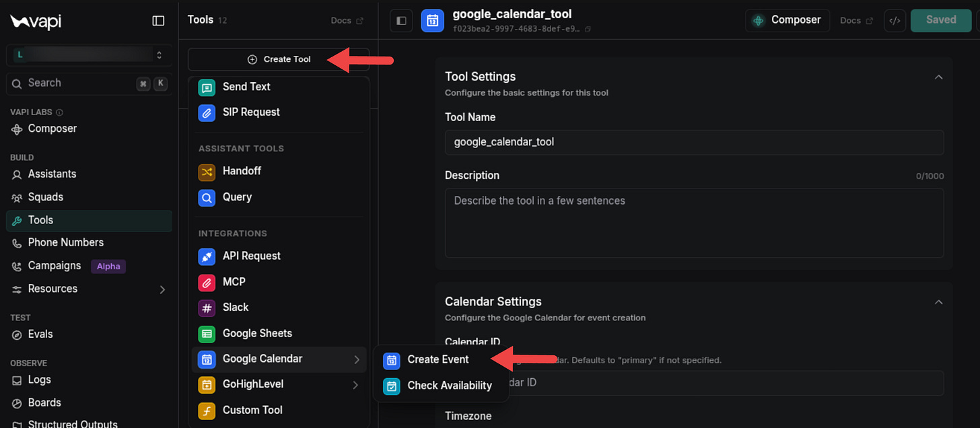Select Send Text tool icon
The width and height of the screenshot is (980, 428).
click(207, 87)
